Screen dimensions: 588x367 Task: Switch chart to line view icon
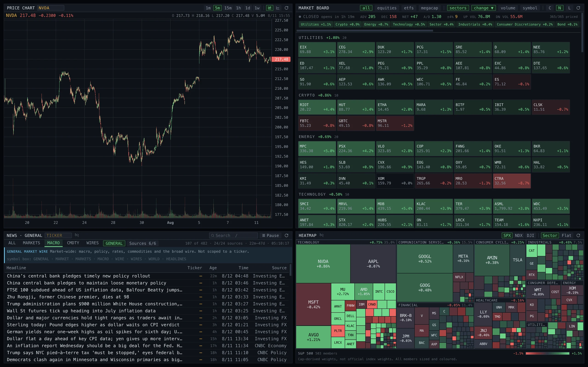278,8
